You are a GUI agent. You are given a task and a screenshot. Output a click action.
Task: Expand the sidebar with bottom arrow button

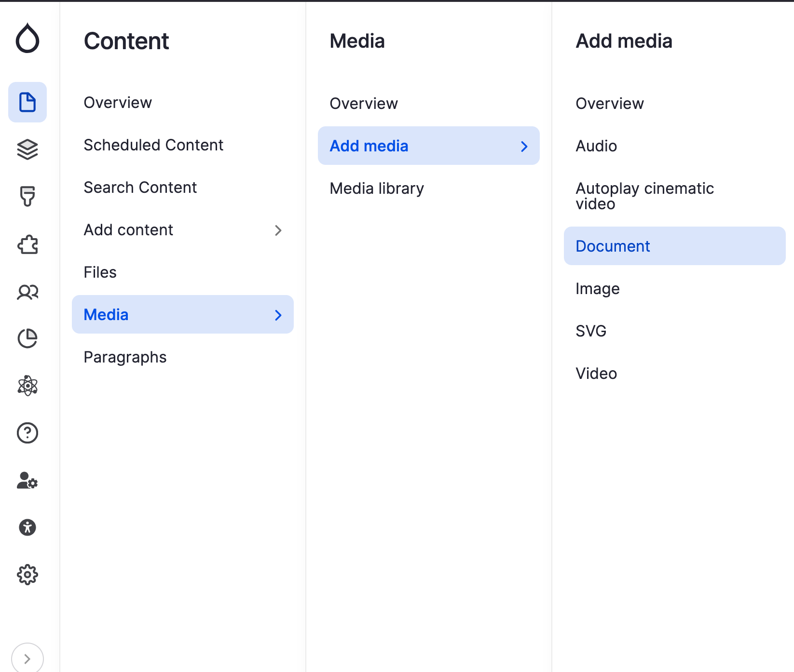tap(27, 659)
